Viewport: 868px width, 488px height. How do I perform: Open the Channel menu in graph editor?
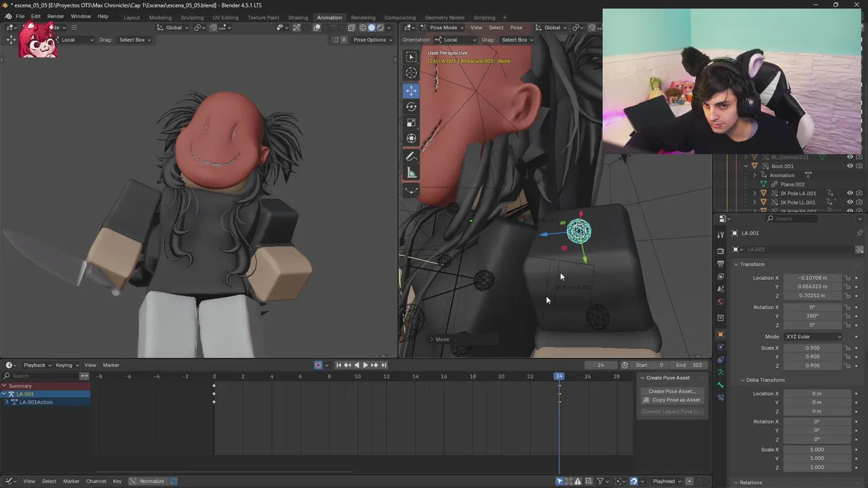96,481
